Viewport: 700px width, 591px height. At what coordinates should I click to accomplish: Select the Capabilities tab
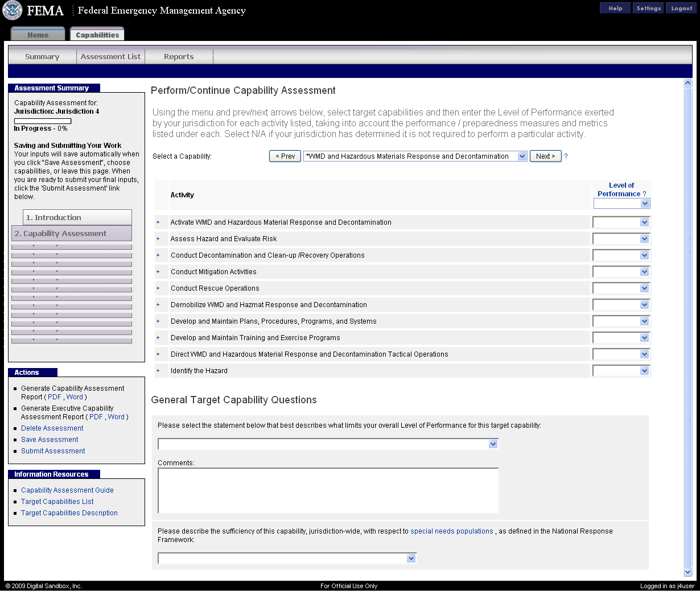[97, 35]
